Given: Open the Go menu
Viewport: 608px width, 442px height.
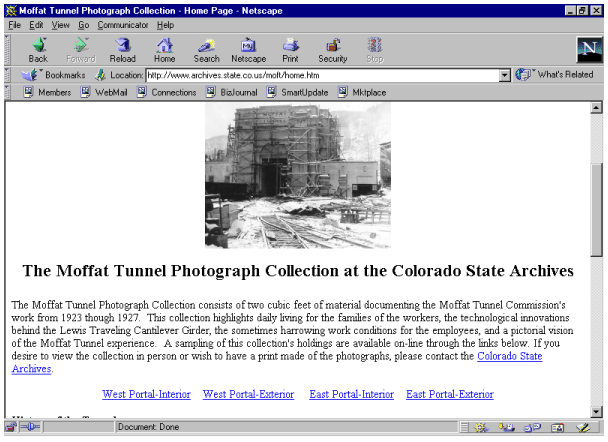Looking at the screenshot, I should (84, 25).
